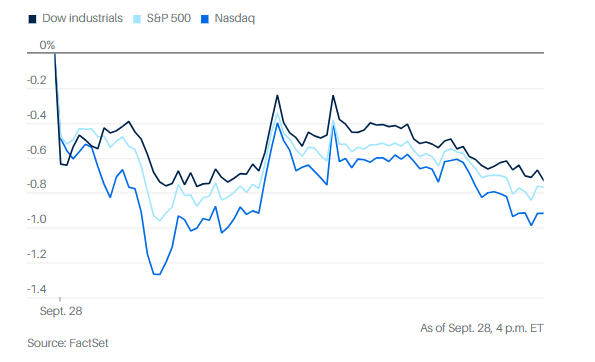
Task: Click the -1.2 y-axis label
Action: tap(37, 254)
